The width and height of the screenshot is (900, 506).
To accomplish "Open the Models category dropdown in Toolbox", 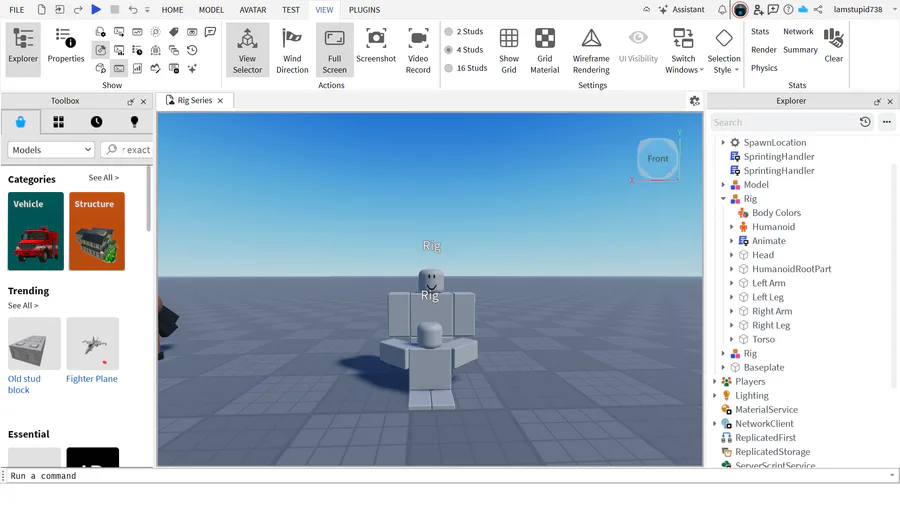I will pos(51,150).
